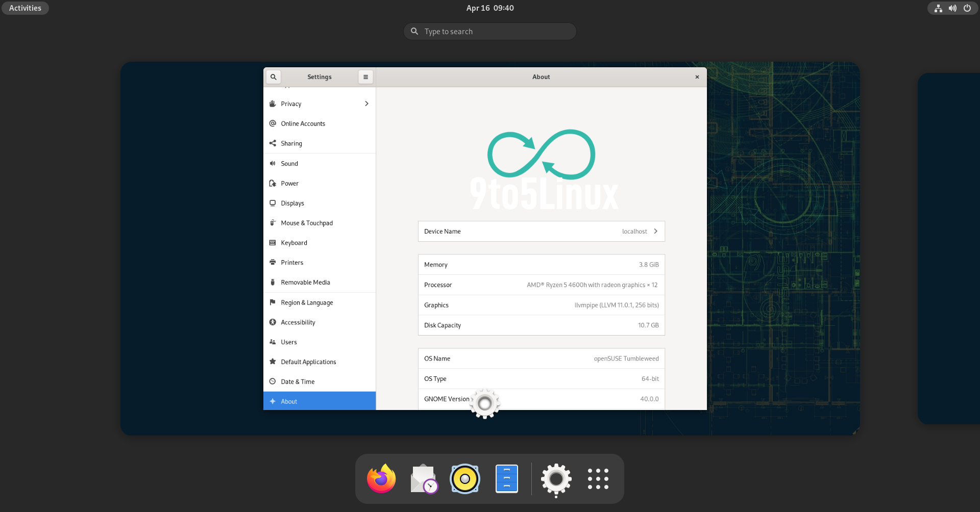Image resolution: width=980 pixels, height=512 pixels.
Task: Open Device Name details via its arrow
Action: click(x=655, y=231)
